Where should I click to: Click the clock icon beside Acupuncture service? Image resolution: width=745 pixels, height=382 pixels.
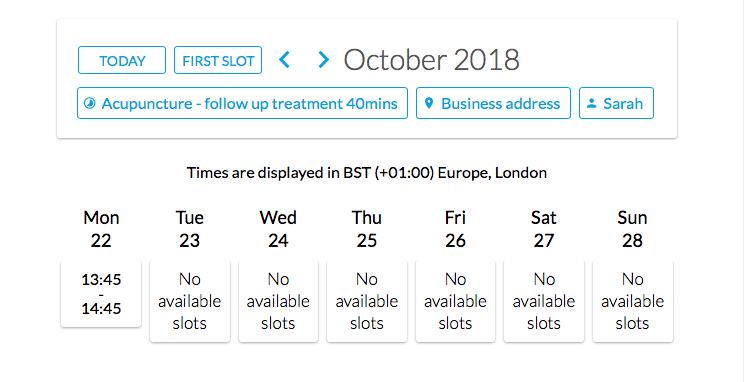click(89, 103)
